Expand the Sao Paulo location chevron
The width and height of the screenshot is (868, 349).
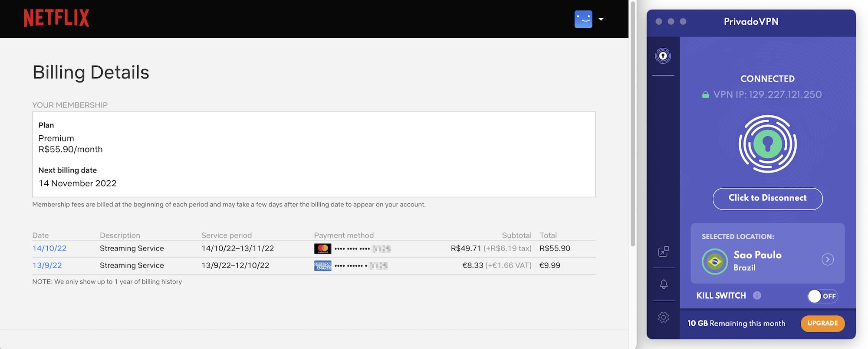[x=827, y=260]
